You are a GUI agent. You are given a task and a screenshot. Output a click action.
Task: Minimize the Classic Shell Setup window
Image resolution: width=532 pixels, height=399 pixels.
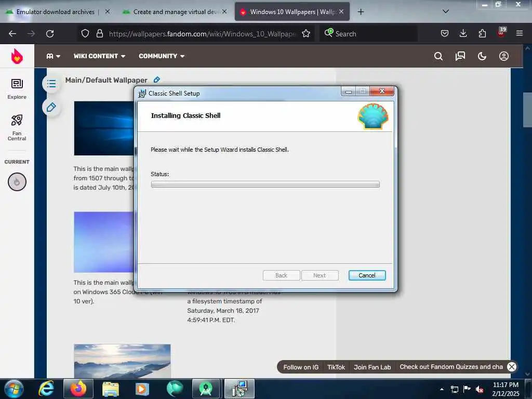coord(349,91)
